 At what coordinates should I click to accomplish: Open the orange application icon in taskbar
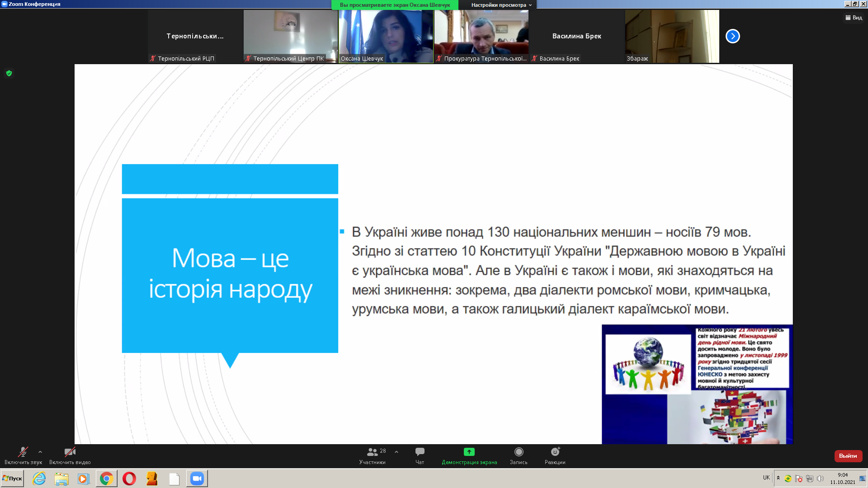[x=152, y=479]
